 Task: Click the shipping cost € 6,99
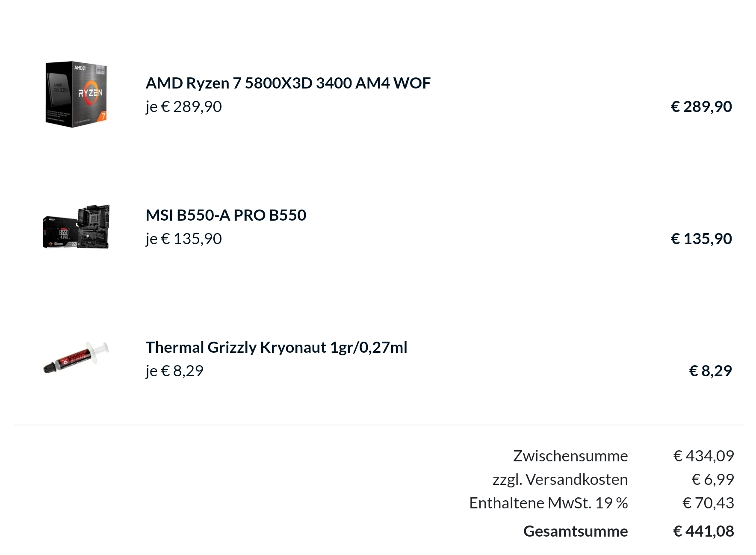tap(713, 479)
